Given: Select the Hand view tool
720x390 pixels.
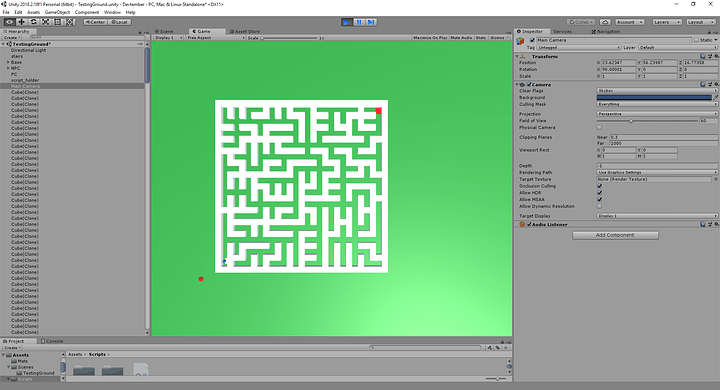Looking at the screenshot, I should 9,22.
